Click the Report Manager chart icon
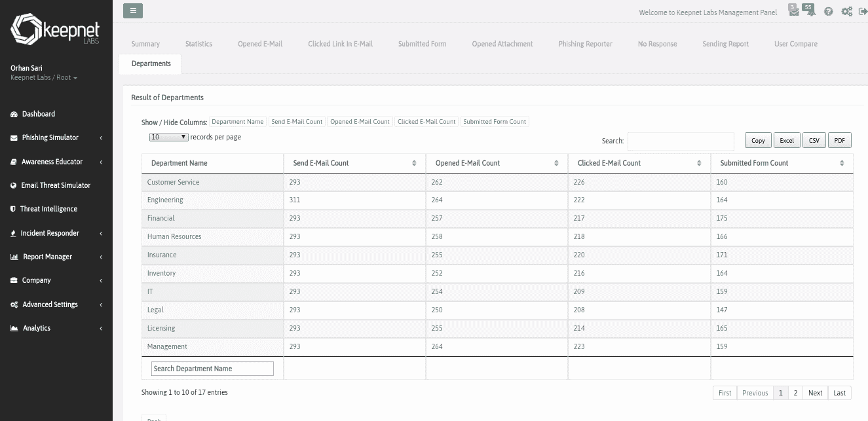The image size is (868, 421). [x=14, y=257]
